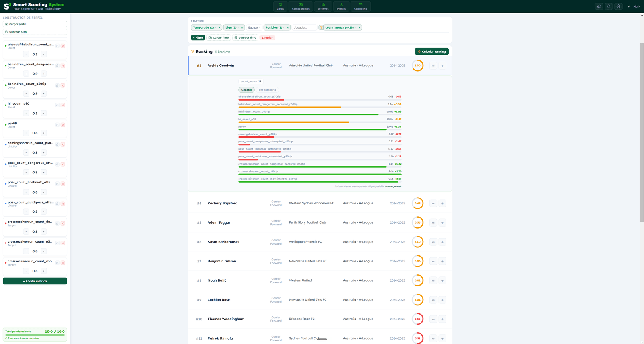Add Archie Goodwin with the plus icon

click(442, 66)
